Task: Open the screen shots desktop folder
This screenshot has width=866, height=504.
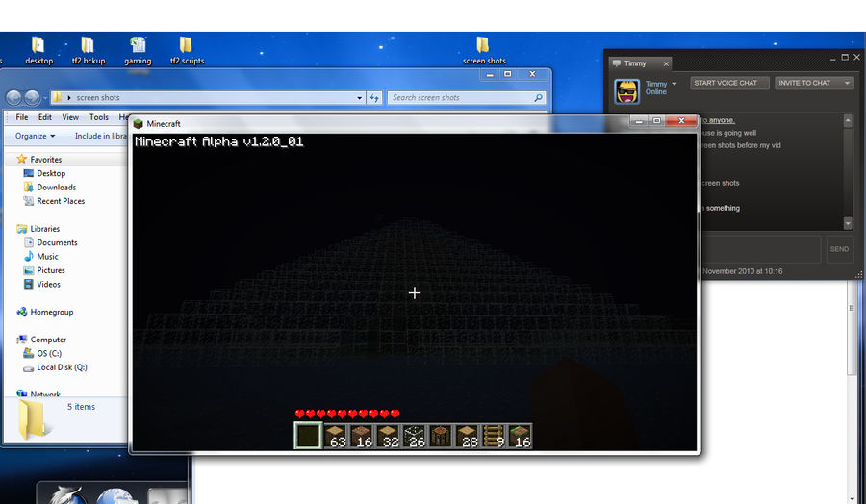Action: tap(484, 51)
